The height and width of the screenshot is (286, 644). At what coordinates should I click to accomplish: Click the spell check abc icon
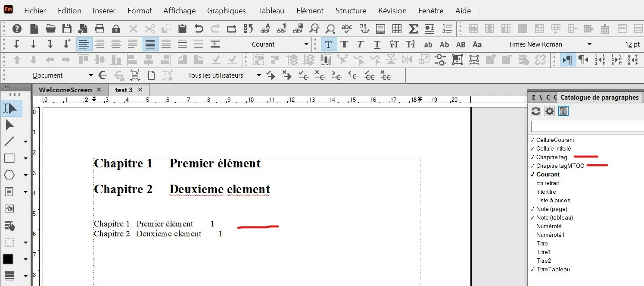pyautogui.click(x=347, y=29)
